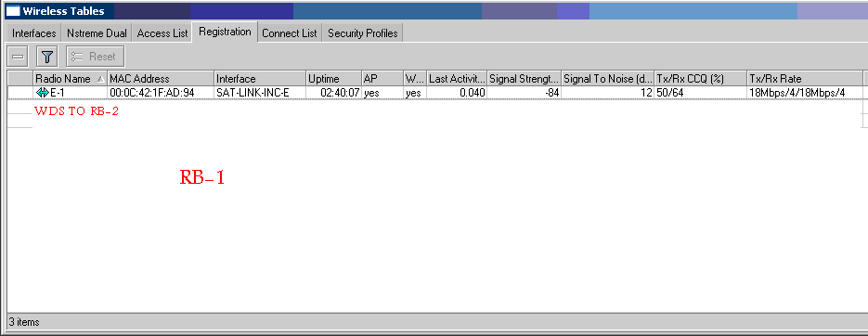
Task: Sort by MAC Address column header
Action: pos(161,79)
